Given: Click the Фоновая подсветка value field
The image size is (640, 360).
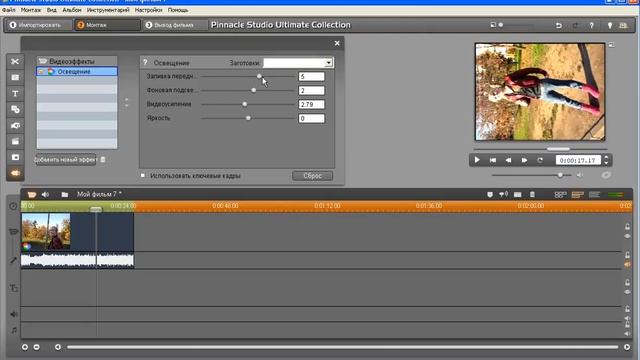Looking at the screenshot, I should [311, 90].
